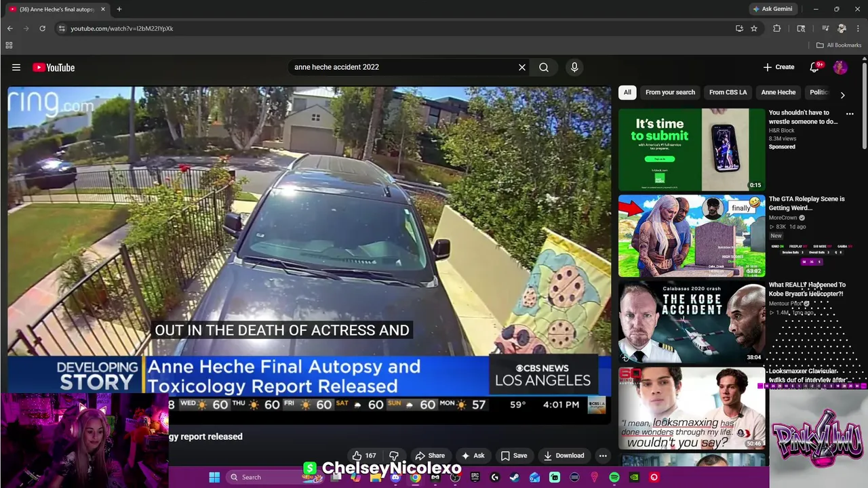
Task: Download the video
Action: [x=564, y=455]
